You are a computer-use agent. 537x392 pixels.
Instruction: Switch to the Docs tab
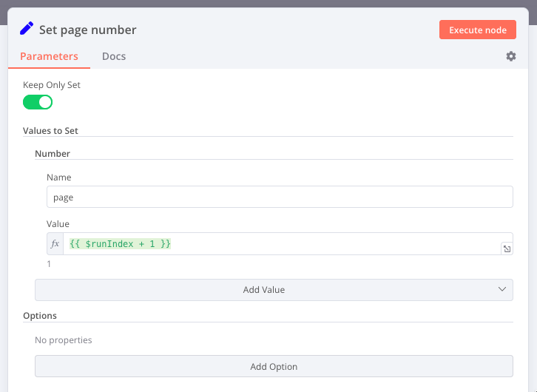(x=114, y=56)
